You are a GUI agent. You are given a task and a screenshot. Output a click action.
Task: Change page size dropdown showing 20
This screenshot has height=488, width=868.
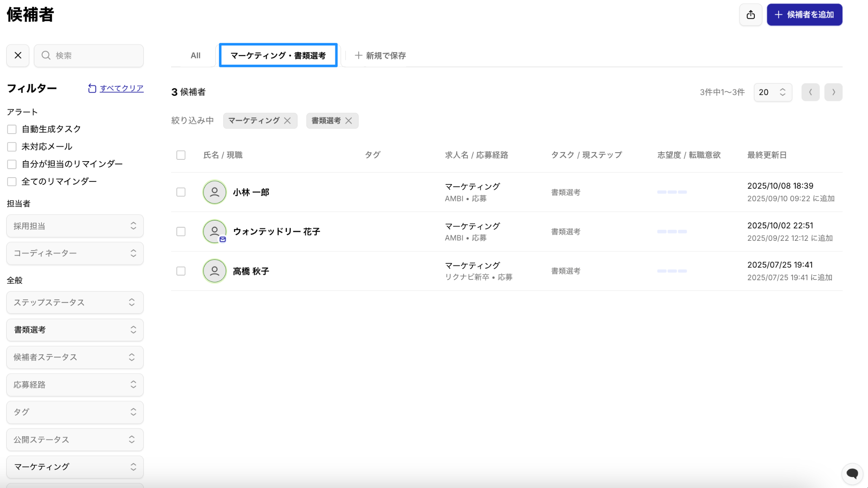coord(773,92)
